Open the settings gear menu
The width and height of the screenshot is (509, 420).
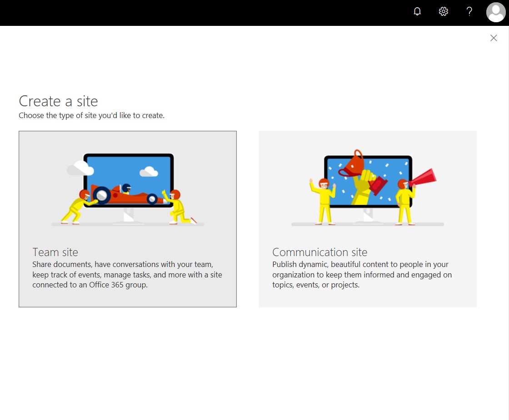444,12
